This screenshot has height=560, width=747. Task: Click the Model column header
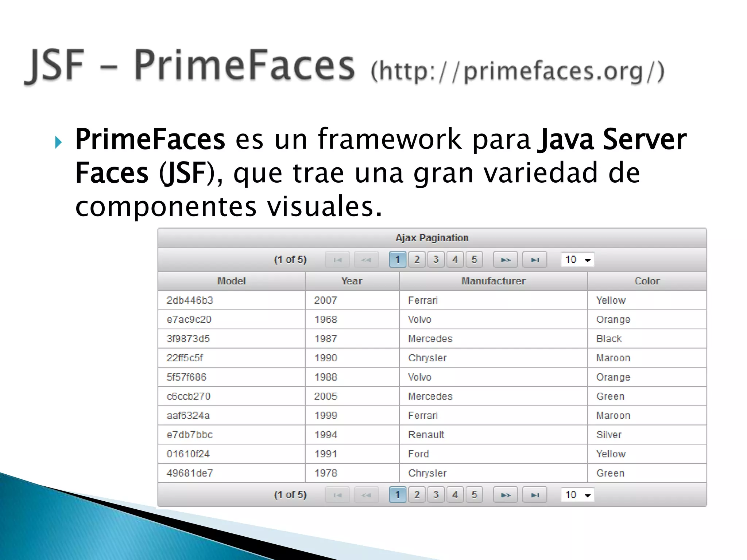coord(232,281)
